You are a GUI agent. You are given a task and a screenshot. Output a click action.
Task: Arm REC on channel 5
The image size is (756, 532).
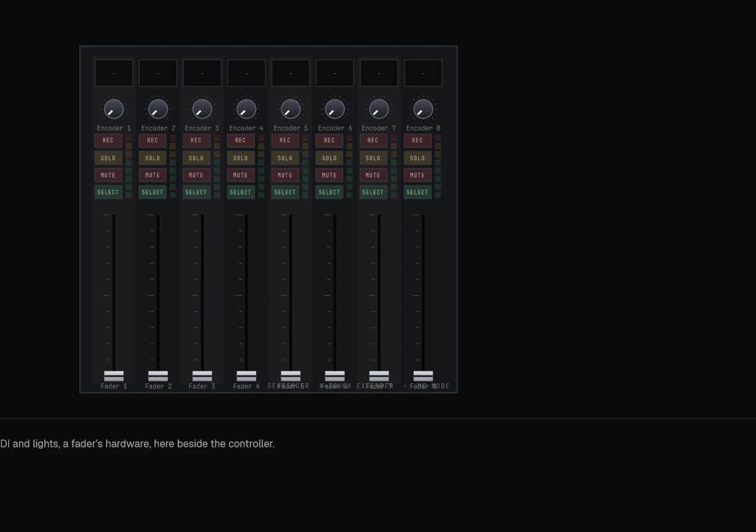285,140
